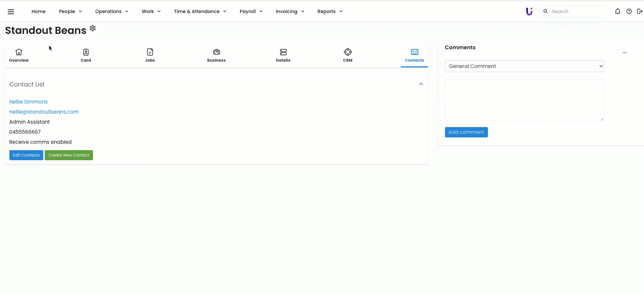This screenshot has height=295, width=644.
Task: Collapse the Contact List section
Action: [x=421, y=84]
